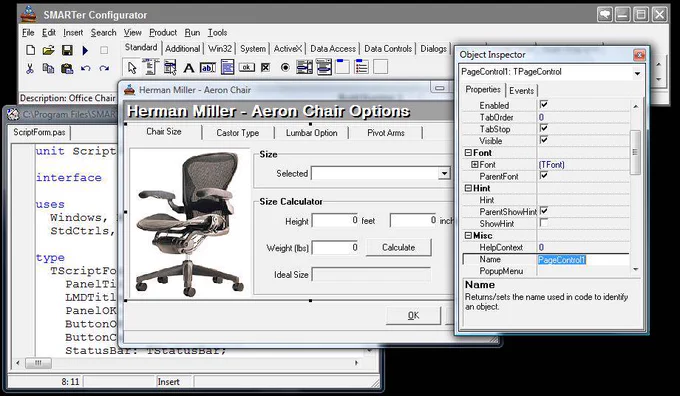
Task: Click the Object Inspector scroll down arrow
Action: pos(636,269)
